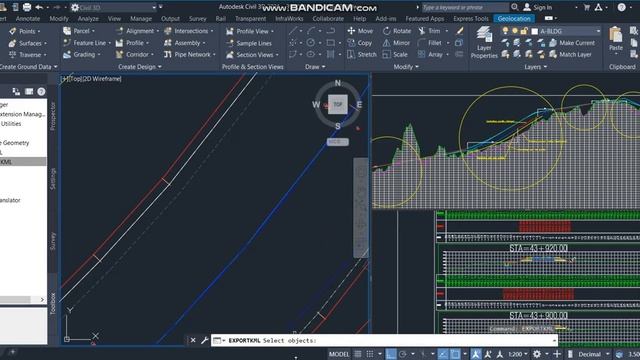The image size is (640, 360).
Task: Click the Alignment tool
Action: click(137, 31)
